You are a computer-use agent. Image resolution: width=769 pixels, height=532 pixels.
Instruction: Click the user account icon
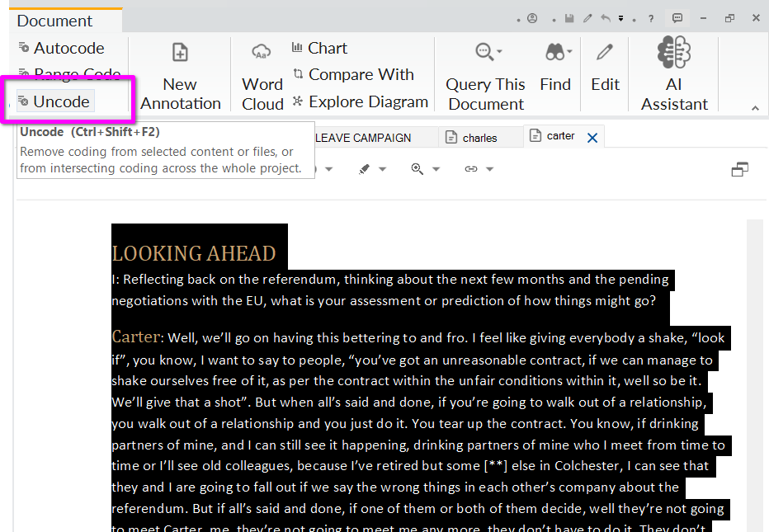click(532, 18)
